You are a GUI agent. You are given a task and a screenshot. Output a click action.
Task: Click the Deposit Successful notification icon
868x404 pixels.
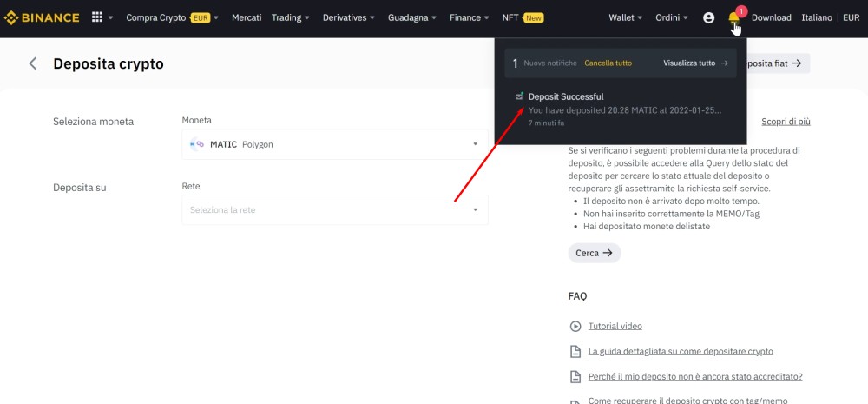coord(519,96)
